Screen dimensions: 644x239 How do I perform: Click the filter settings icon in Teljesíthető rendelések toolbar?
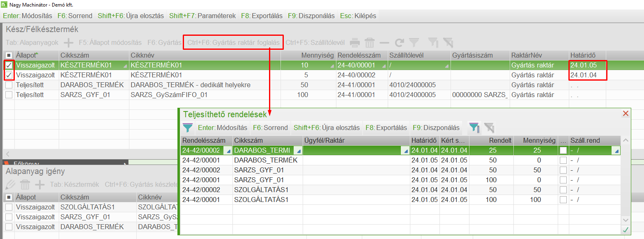(x=474, y=128)
